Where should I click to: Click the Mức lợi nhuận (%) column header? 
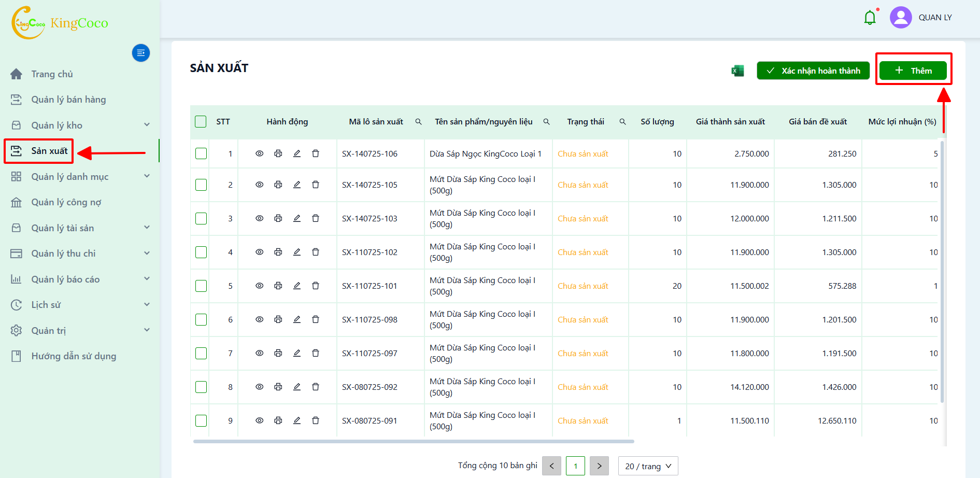[902, 122]
